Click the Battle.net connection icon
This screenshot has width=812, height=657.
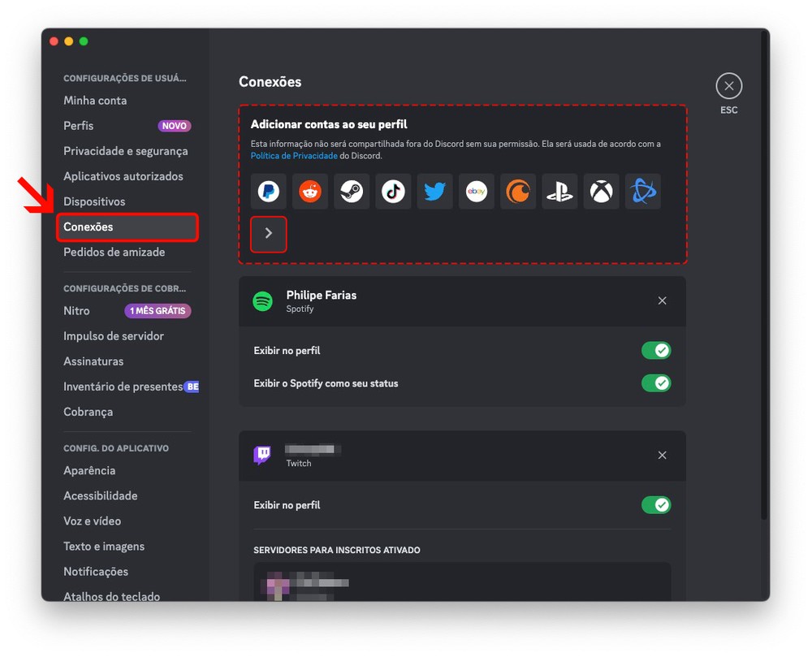pyautogui.click(x=642, y=192)
